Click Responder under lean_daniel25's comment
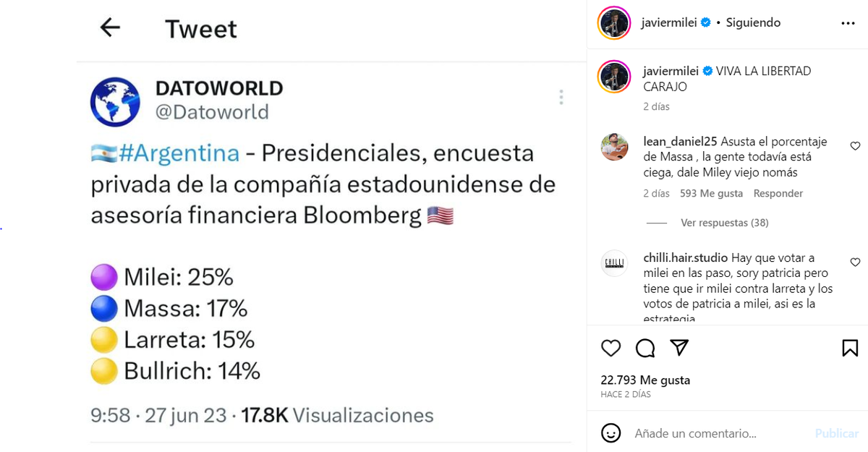 pyautogui.click(x=778, y=193)
